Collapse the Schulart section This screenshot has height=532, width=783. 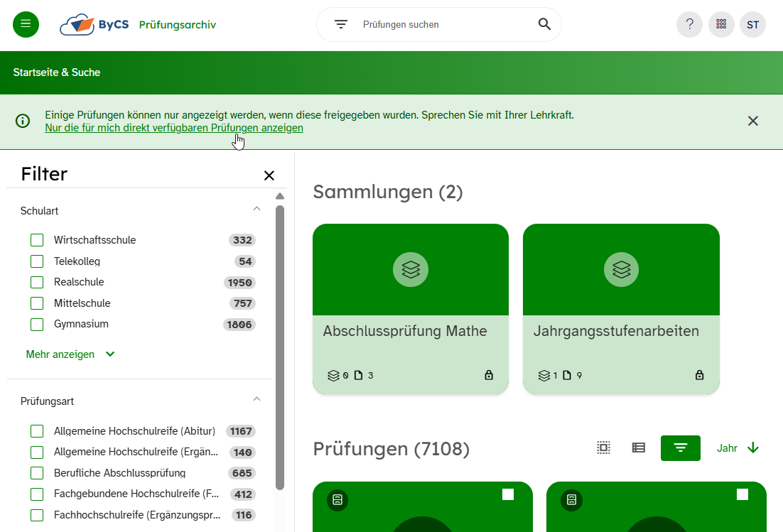[x=257, y=210]
